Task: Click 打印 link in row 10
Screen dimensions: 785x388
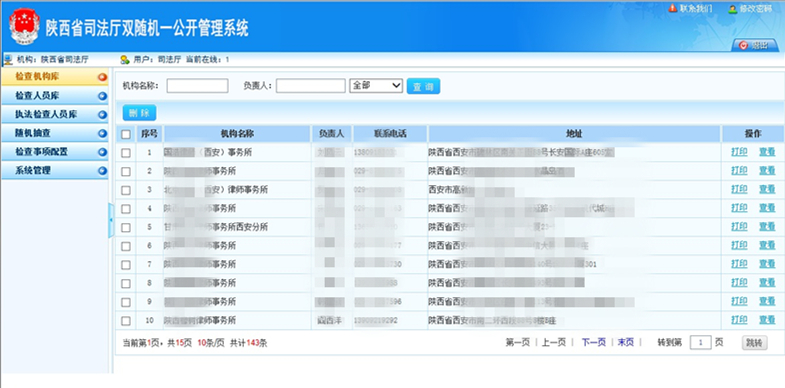Action: (739, 320)
